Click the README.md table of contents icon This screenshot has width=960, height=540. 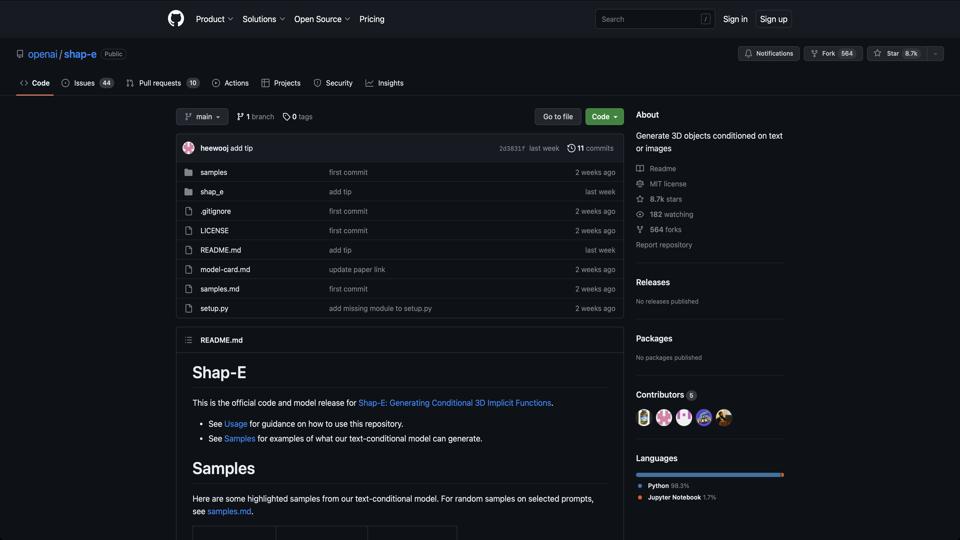(x=188, y=340)
